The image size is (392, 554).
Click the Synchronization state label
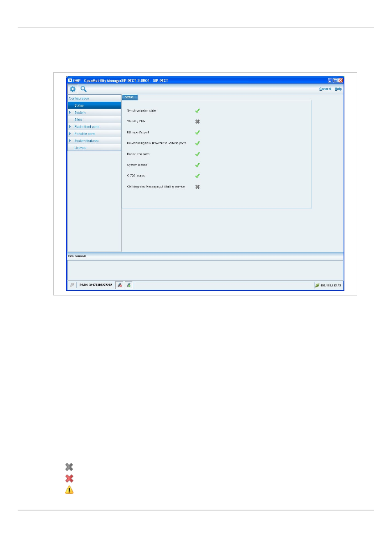click(x=141, y=111)
